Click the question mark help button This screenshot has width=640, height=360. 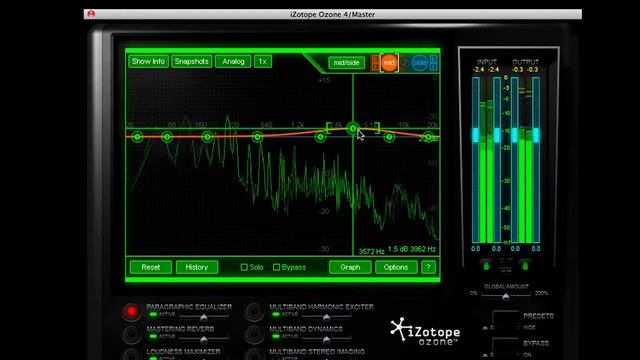point(428,267)
